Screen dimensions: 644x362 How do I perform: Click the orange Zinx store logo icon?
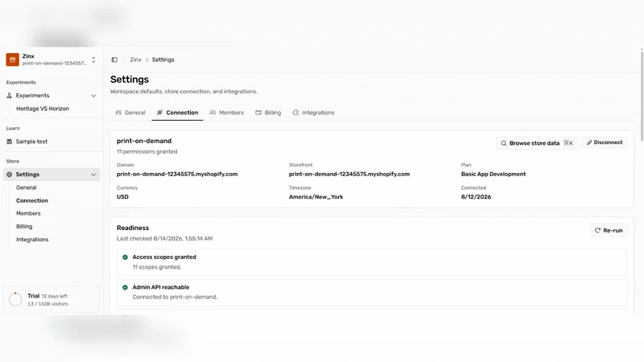12,60
